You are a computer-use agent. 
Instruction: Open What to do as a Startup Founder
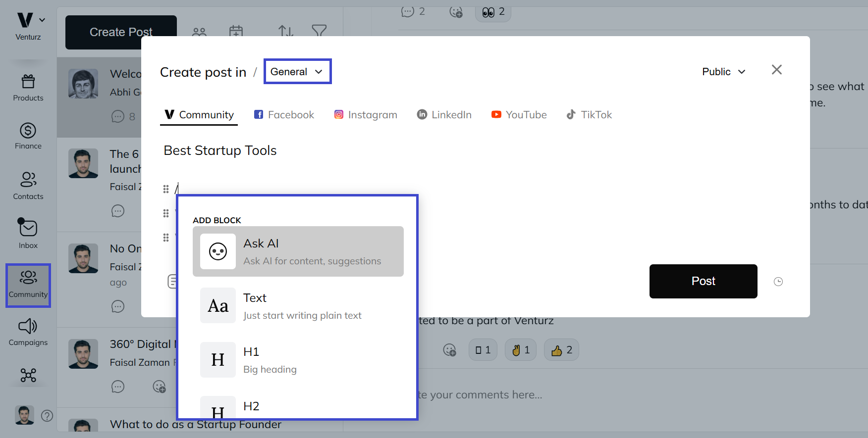pyautogui.click(x=196, y=425)
